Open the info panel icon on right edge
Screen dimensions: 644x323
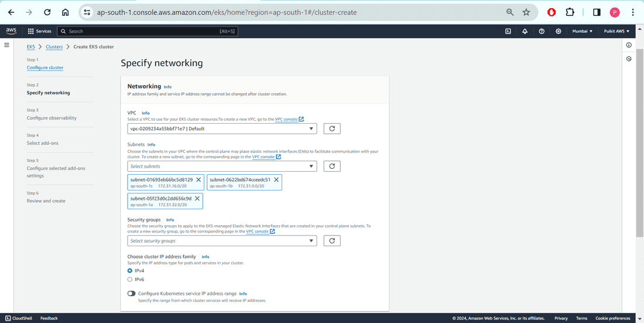pos(629,45)
